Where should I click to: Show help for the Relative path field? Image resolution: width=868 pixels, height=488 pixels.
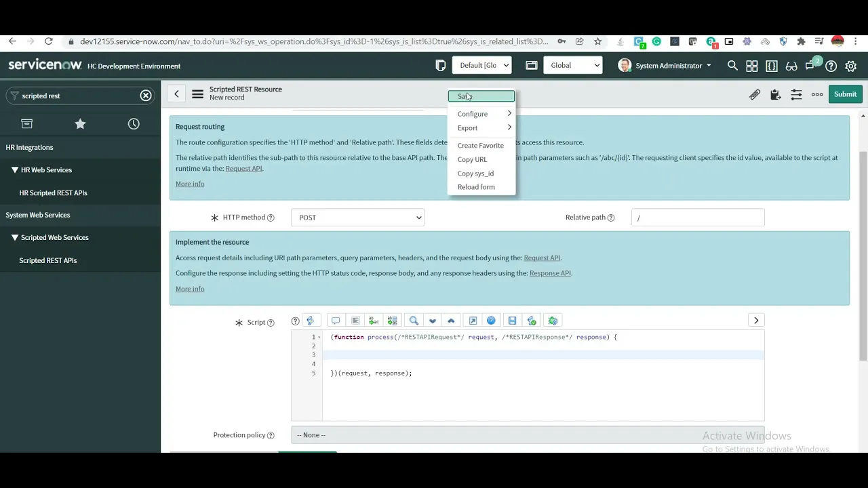pyautogui.click(x=611, y=218)
